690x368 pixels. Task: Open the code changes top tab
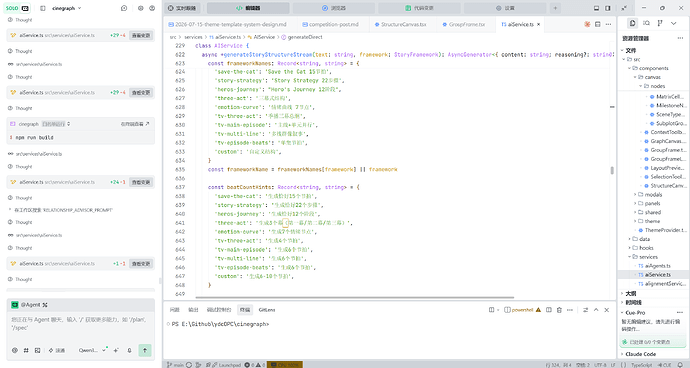419,8
